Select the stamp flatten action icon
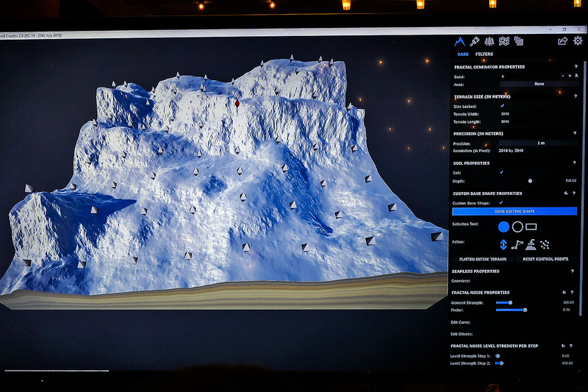Screen dimensions: 588x392 coord(531,245)
